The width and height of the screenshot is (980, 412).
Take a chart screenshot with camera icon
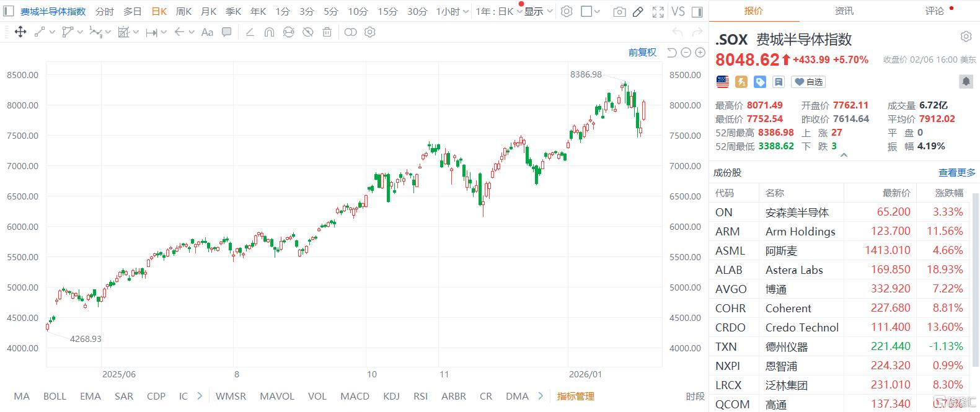click(619, 12)
